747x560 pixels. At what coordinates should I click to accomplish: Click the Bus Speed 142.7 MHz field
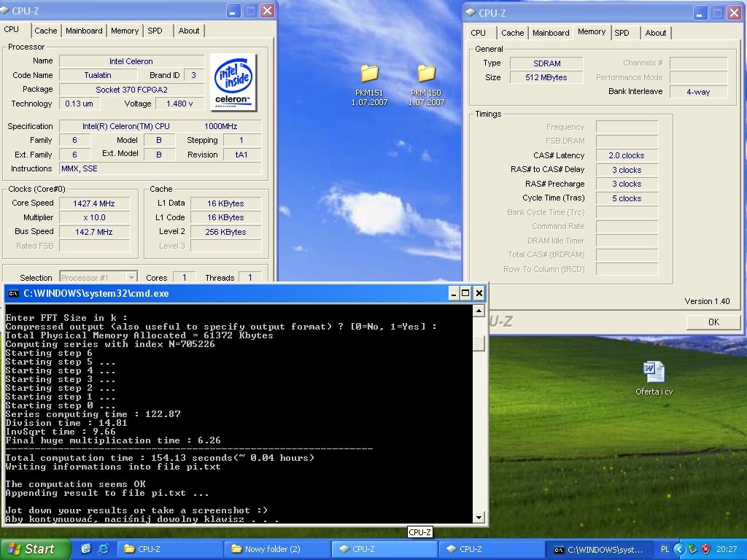[x=94, y=232]
